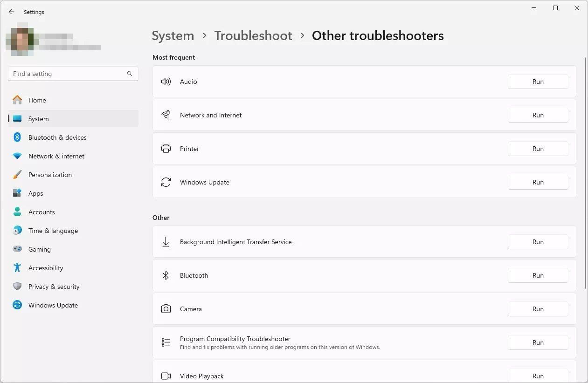Click the Audio speaker icon
Viewport: 588px width, 383px height.
166,82
